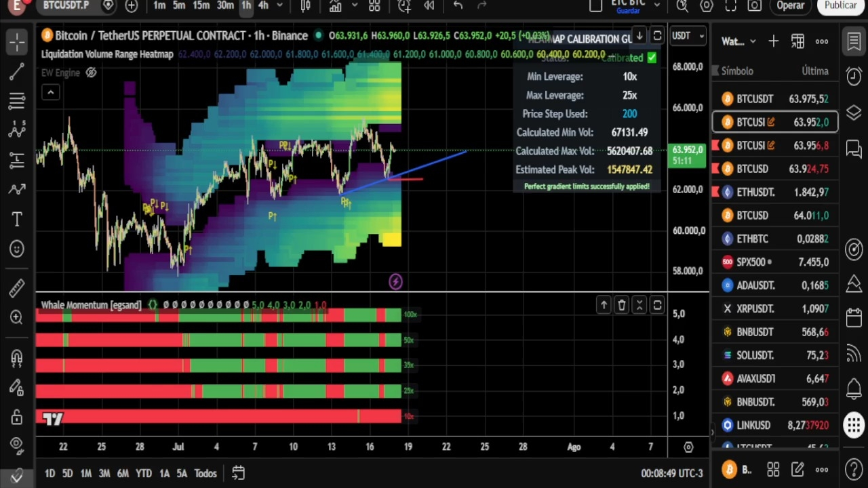Toggle hide all drawings eye icon
This screenshot has width=868, height=488.
coord(17,445)
